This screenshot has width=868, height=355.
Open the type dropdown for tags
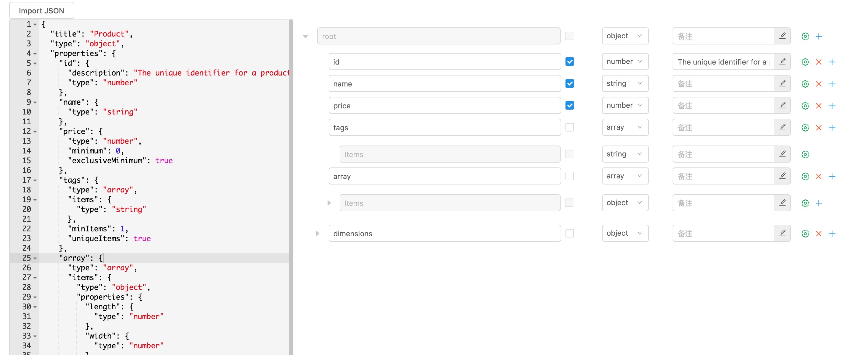tap(625, 128)
